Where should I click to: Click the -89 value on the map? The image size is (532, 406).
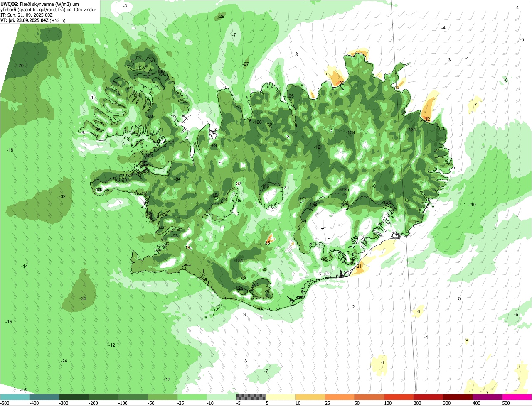tap(214, 146)
